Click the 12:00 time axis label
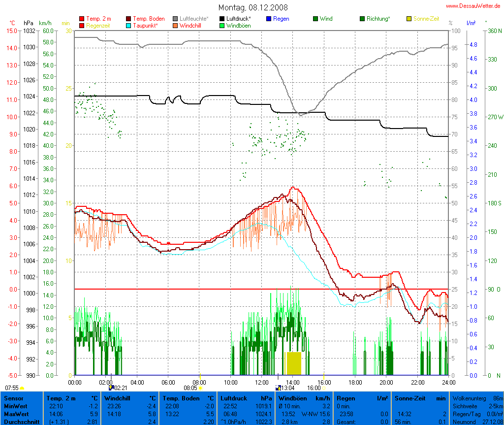This screenshot has width=504, height=425. tap(262, 382)
